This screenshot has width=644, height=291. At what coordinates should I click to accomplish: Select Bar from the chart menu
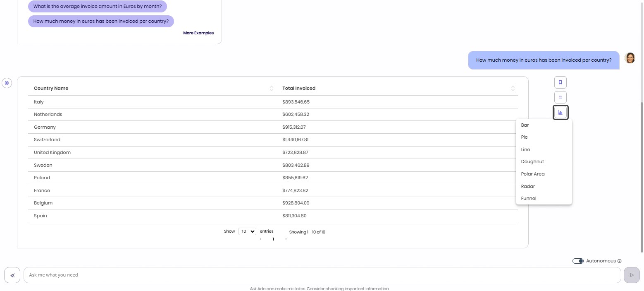tap(525, 125)
